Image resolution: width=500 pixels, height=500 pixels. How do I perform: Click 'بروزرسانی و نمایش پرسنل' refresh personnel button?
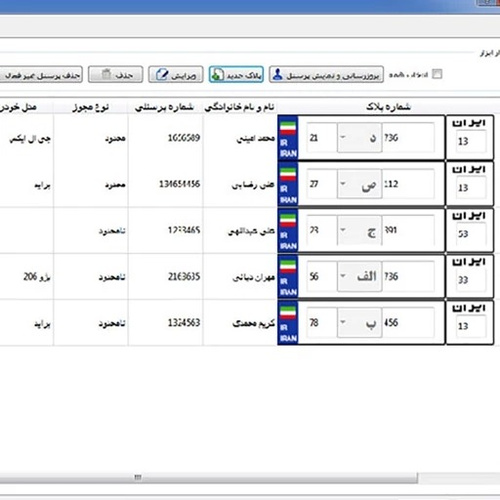coord(326,74)
